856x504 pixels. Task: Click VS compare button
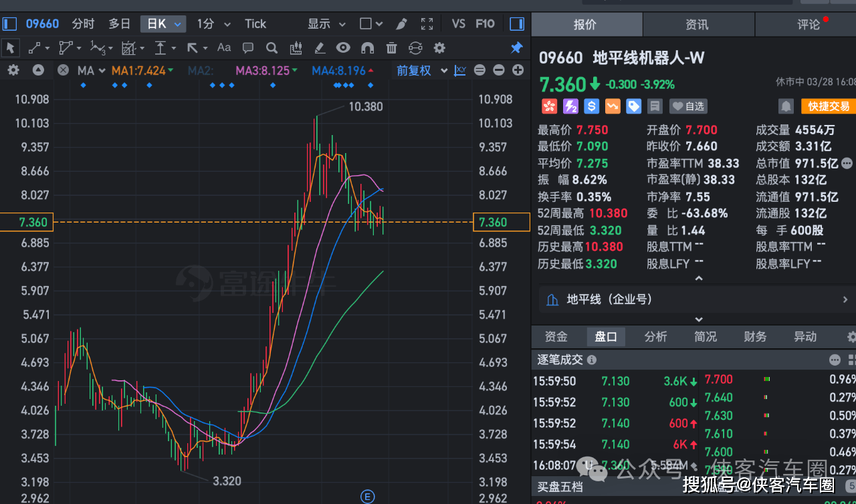coord(458,24)
